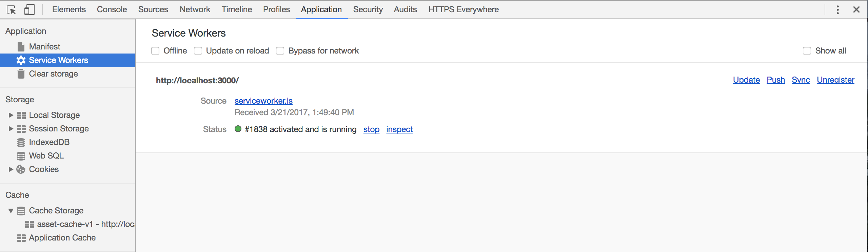Expand the Local Storage tree
Screen dimensions: 868x252
coord(11,115)
